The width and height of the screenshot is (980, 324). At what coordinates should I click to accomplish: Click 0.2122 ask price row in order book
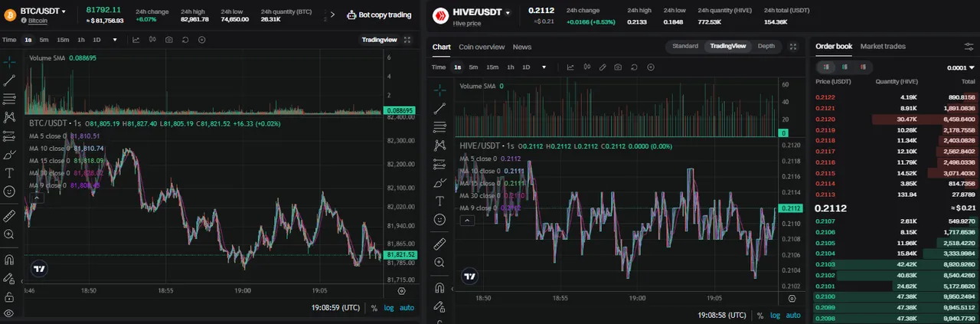(896, 97)
